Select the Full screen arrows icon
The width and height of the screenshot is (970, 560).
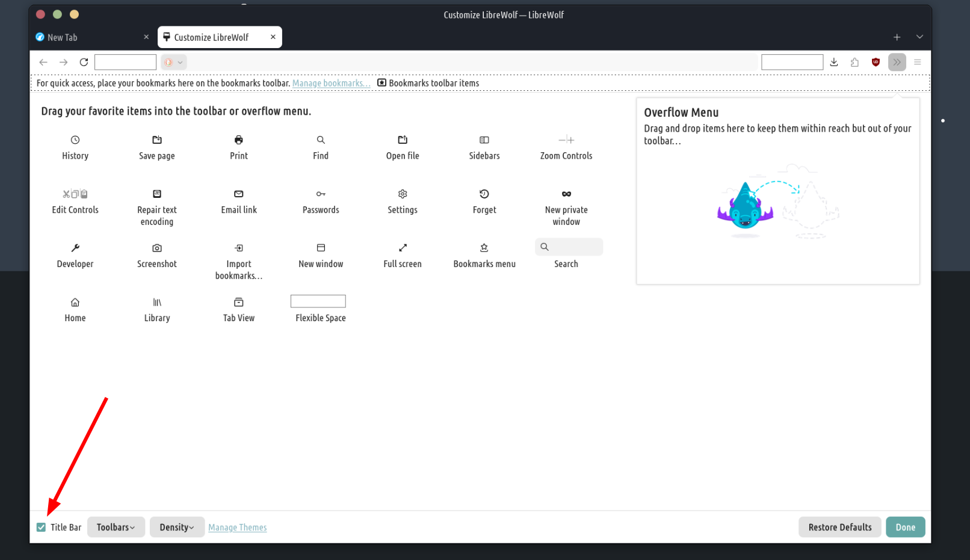[403, 248]
